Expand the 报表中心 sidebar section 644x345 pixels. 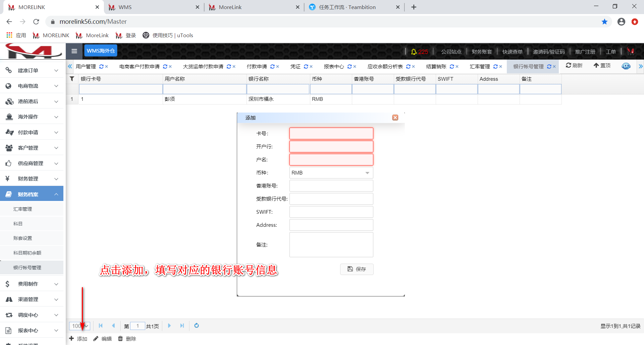(x=32, y=330)
